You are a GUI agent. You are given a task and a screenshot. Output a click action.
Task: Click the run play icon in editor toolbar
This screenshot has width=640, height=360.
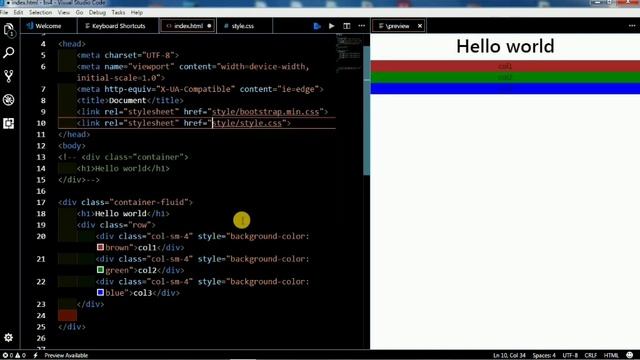tap(331, 26)
